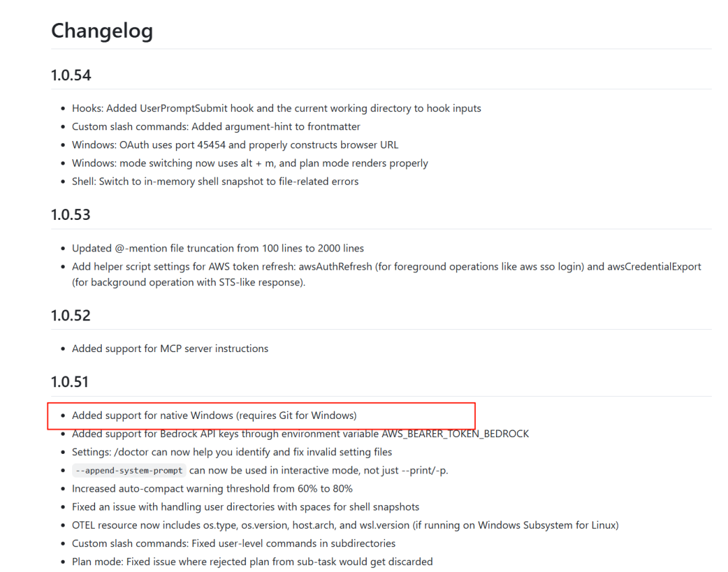Click the UserPromptSubmit hook changelog entry

tap(276, 109)
